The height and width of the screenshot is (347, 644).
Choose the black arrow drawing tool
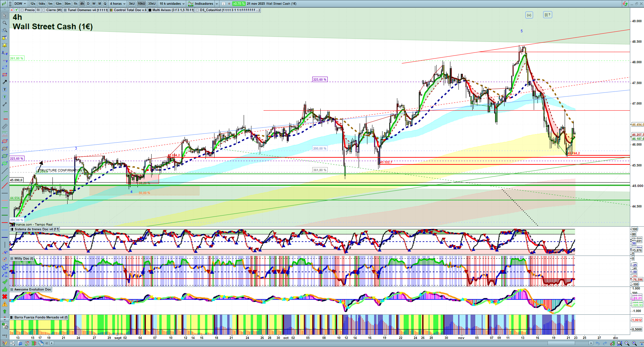pos(5,82)
